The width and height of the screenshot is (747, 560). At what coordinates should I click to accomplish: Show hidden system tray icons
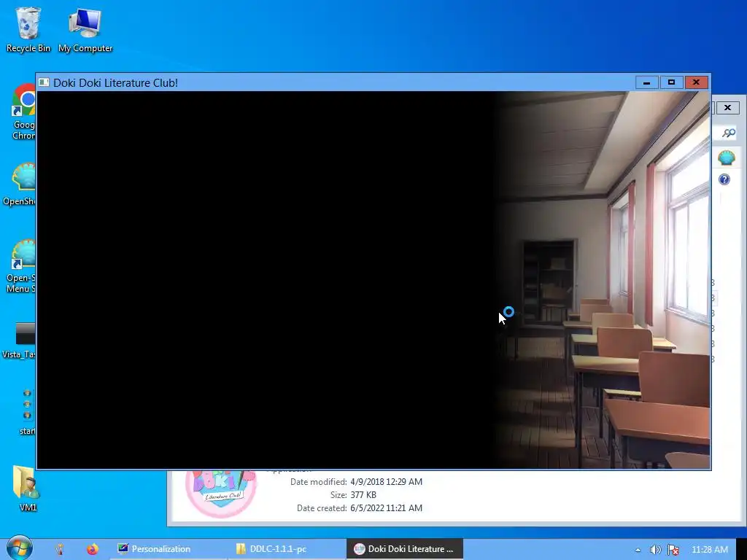[x=638, y=550]
